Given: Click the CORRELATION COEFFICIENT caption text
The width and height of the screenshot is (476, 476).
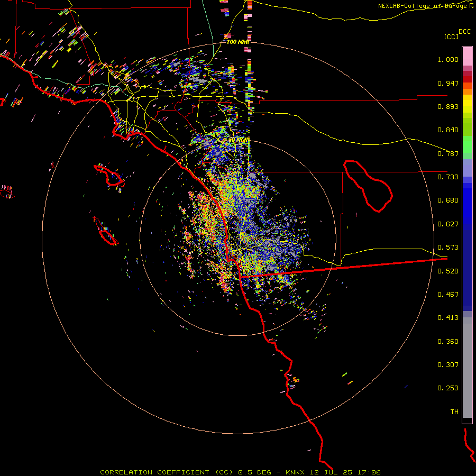Looking at the screenshot, I should click(154, 472).
